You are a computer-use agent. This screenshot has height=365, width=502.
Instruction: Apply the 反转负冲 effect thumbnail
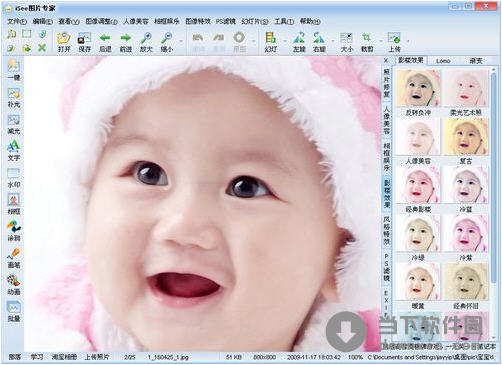click(x=418, y=88)
